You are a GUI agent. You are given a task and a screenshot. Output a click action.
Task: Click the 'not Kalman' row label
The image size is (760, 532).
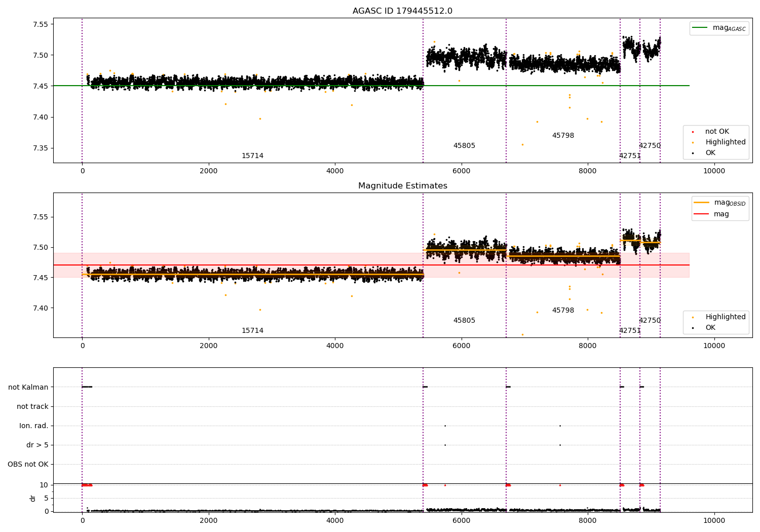click(x=28, y=387)
